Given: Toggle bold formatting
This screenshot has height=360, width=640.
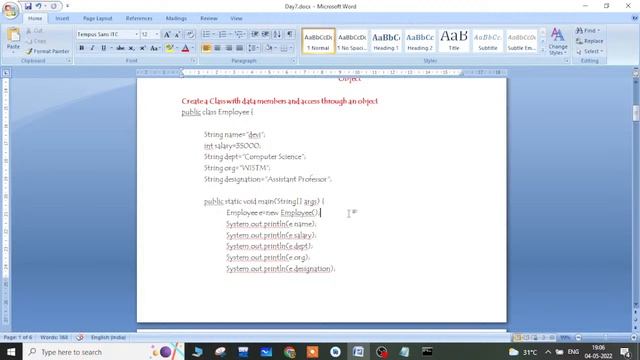Looking at the screenshot, I should click(82, 48).
